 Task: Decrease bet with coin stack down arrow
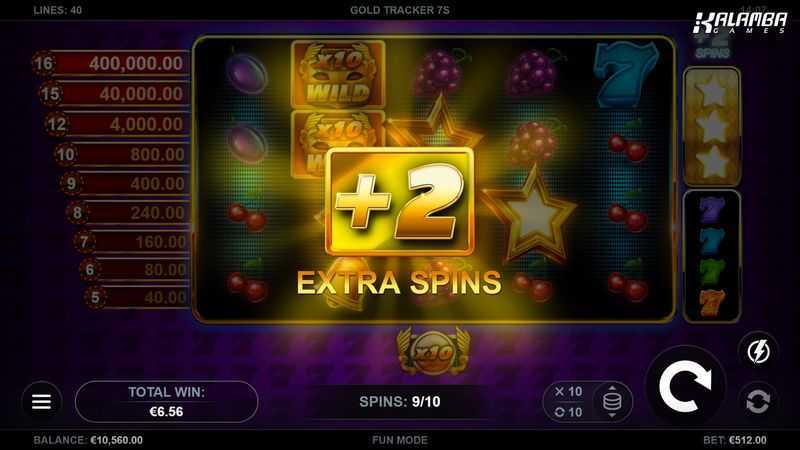(612, 415)
